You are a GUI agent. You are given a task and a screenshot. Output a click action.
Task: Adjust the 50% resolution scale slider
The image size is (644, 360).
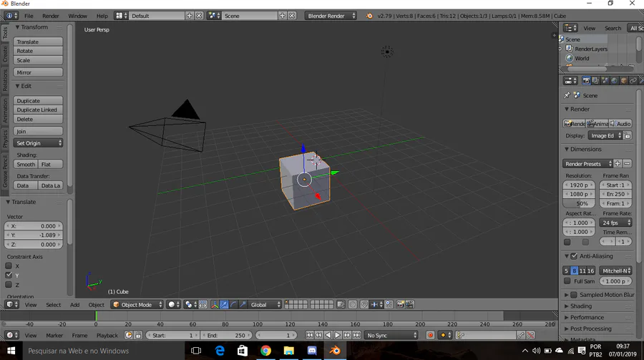pyautogui.click(x=579, y=203)
